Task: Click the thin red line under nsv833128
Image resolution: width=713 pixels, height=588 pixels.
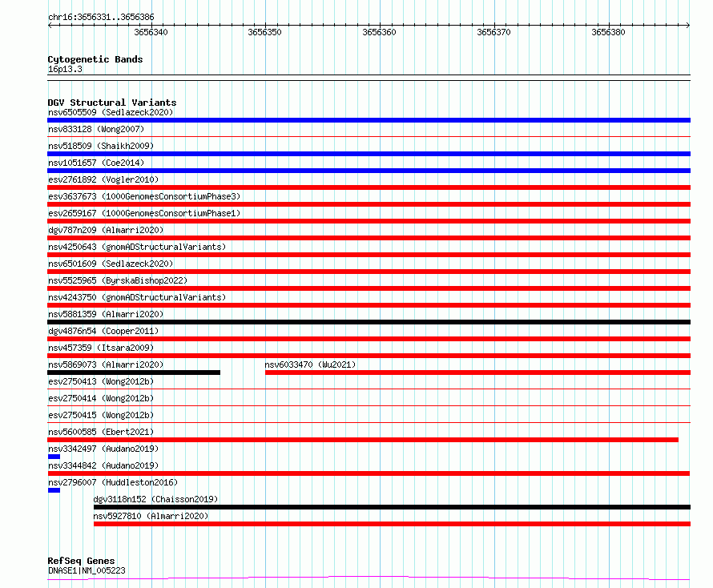Action: coord(369,136)
